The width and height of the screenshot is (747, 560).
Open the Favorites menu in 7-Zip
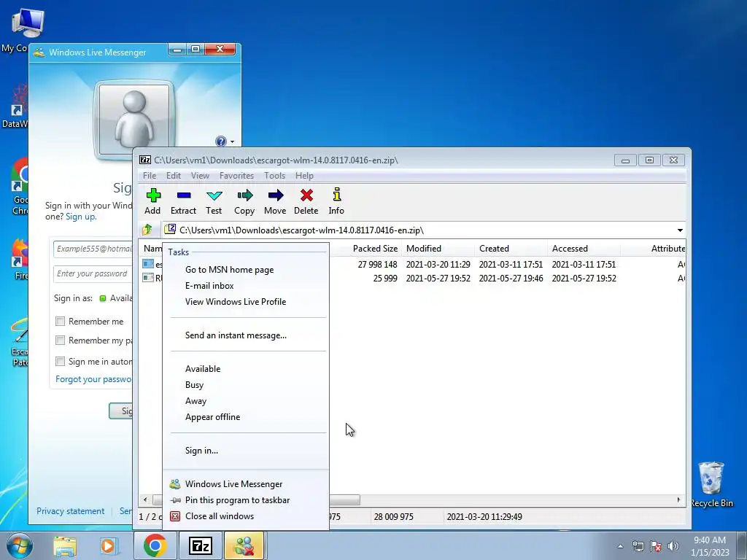click(237, 176)
